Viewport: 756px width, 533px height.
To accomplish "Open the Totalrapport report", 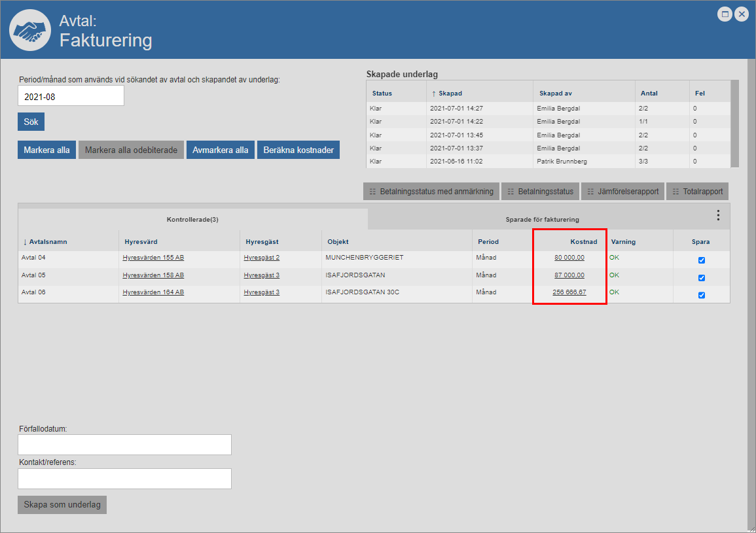I will click(x=698, y=192).
